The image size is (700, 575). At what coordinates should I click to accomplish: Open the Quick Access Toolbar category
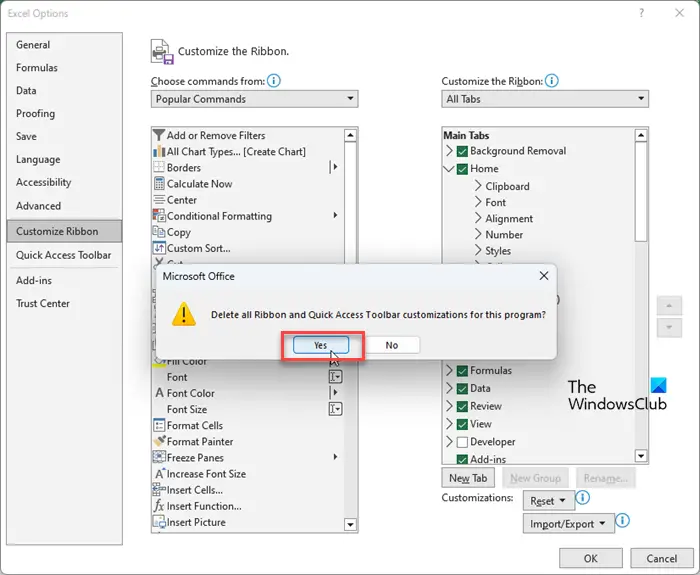pos(64,255)
